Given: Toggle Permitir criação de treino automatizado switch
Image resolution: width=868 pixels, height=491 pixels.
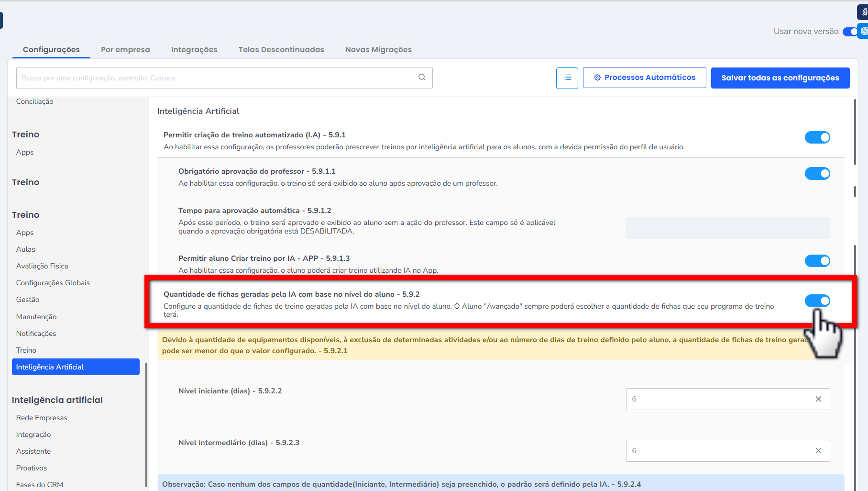Looking at the screenshot, I should point(817,137).
